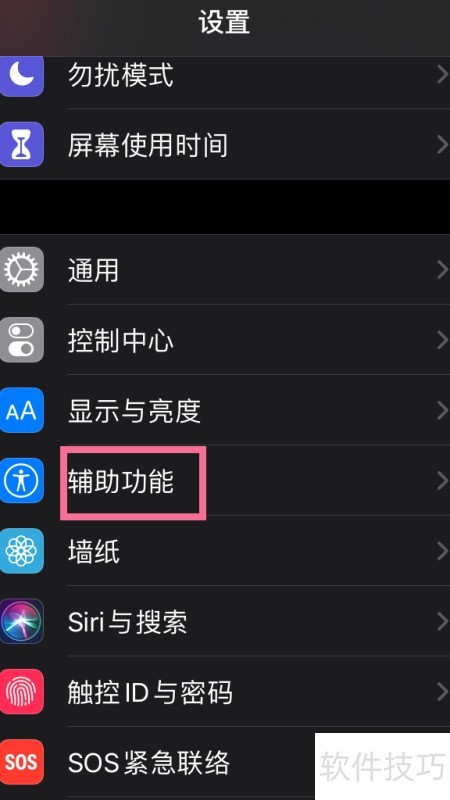Expand the 控制中心 row chevron
This screenshot has width=450, height=800.
click(x=442, y=340)
